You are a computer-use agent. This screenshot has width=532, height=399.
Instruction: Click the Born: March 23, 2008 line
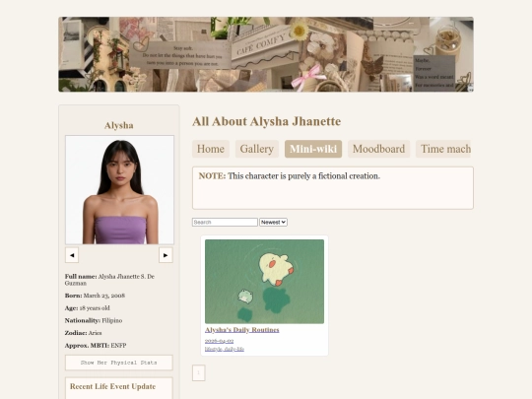click(95, 296)
